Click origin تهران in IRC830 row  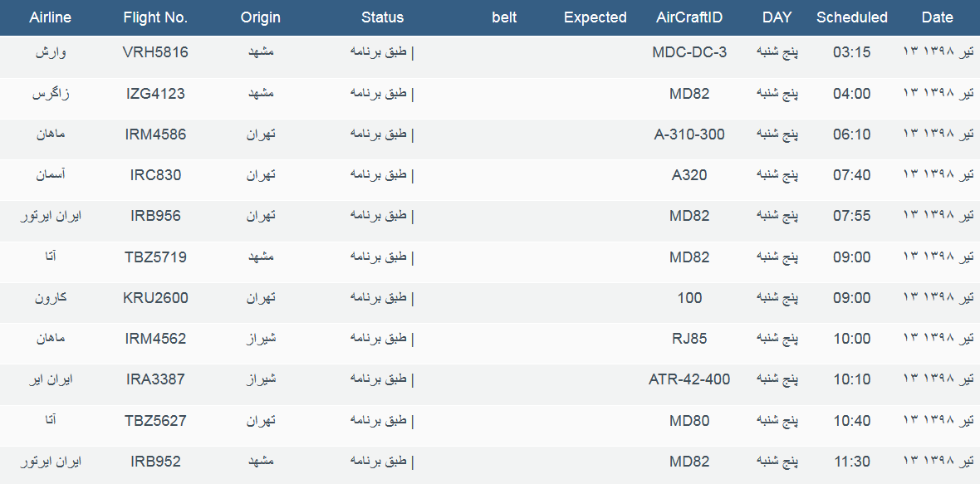point(262,174)
